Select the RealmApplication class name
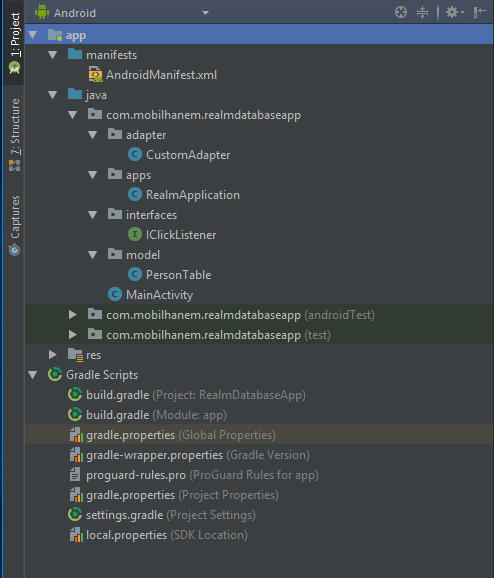494x578 pixels. 193,195
